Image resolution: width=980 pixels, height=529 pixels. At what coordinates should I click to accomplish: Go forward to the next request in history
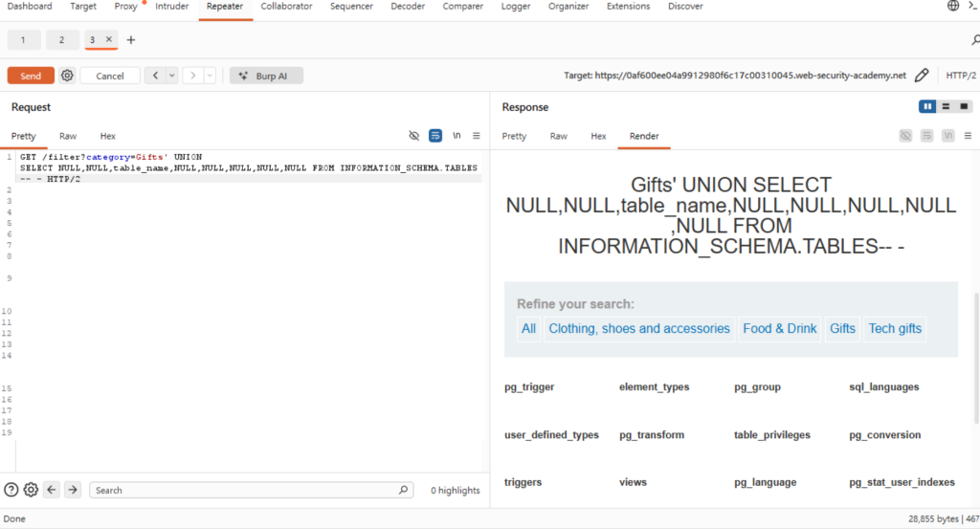193,76
